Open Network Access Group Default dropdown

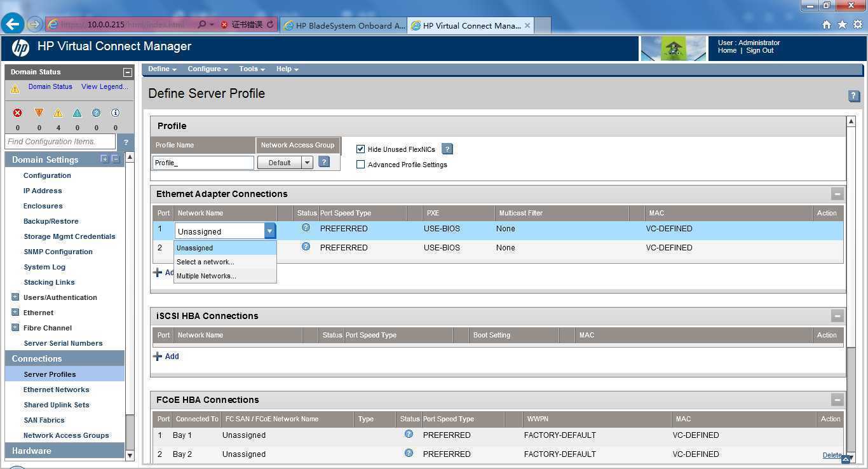click(285, 163)
